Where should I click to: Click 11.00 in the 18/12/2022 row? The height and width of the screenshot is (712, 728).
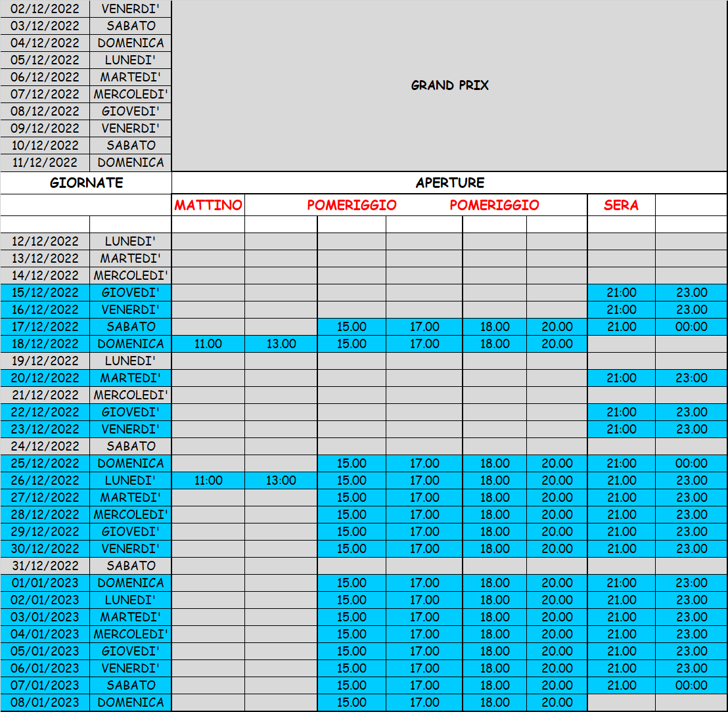coord(208,344)
